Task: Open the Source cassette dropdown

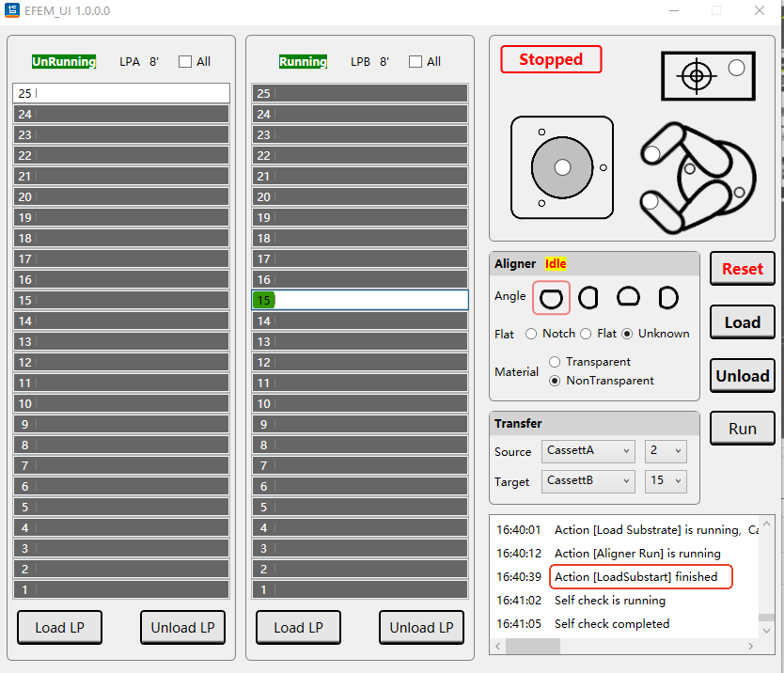Action: (588, 451)
